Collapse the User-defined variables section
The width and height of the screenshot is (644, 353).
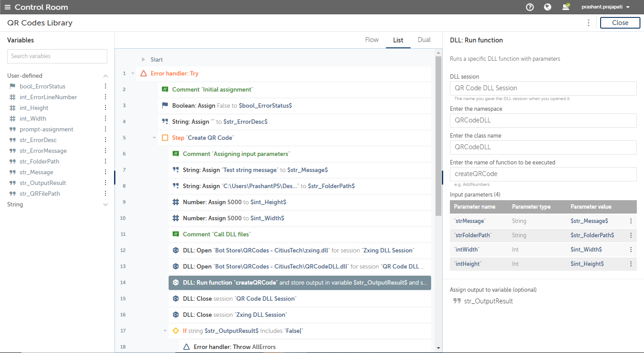pyautogui.click(x=106, y=76)
